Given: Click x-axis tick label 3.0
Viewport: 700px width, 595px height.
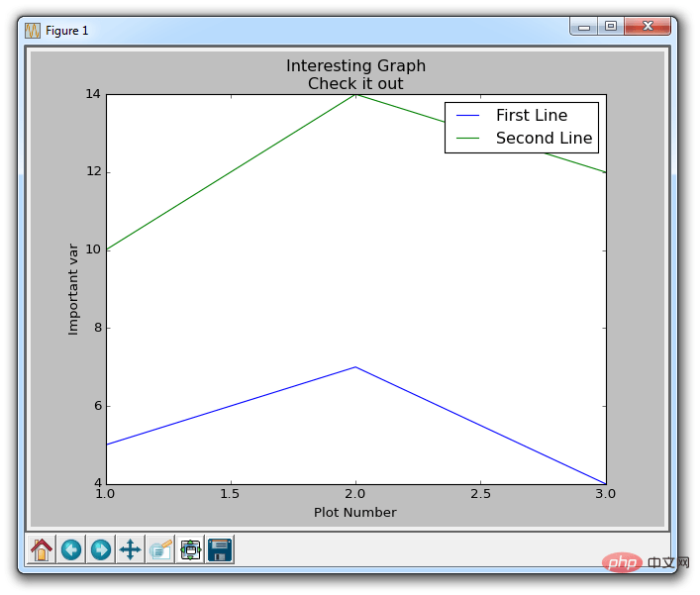Looking at the screenshot, I should pyautogui.click(x=605, y=494).
